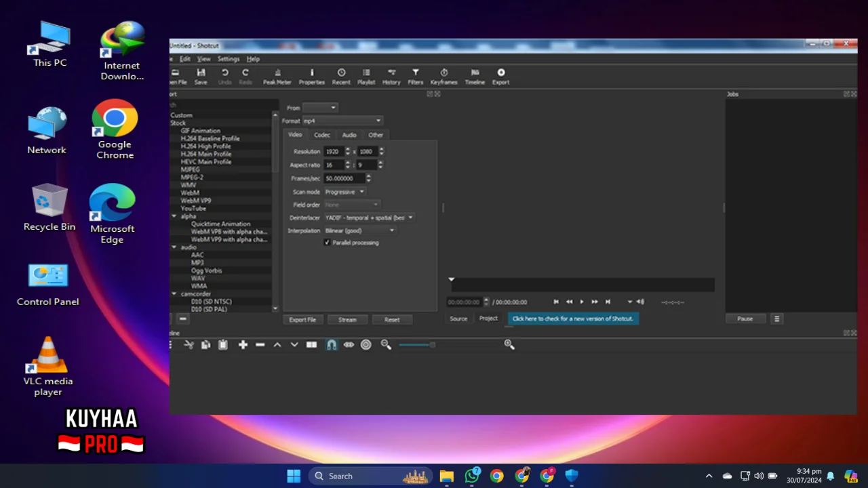The image size is (868, 488).
Task: Open the Peak Meter panel
Action: point(277,77)
